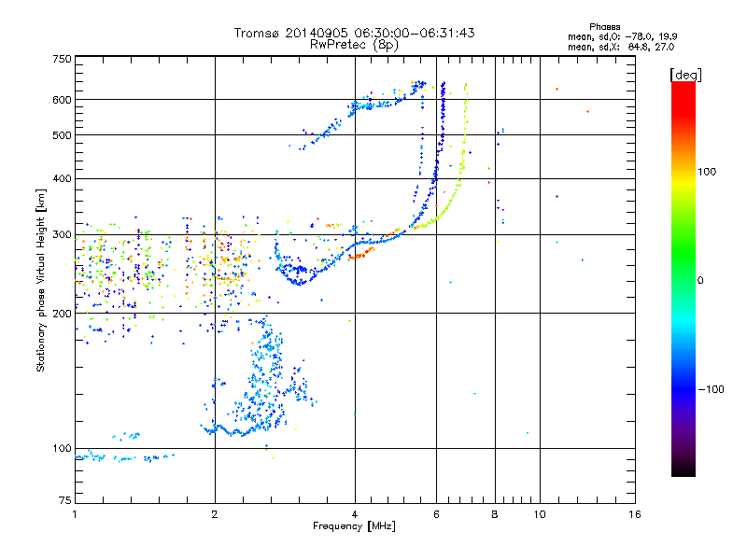Click the y-axis title "Stationary phase Virtual Height [km]"
Viewport: 747px width, 560px height.
[41, 280]
